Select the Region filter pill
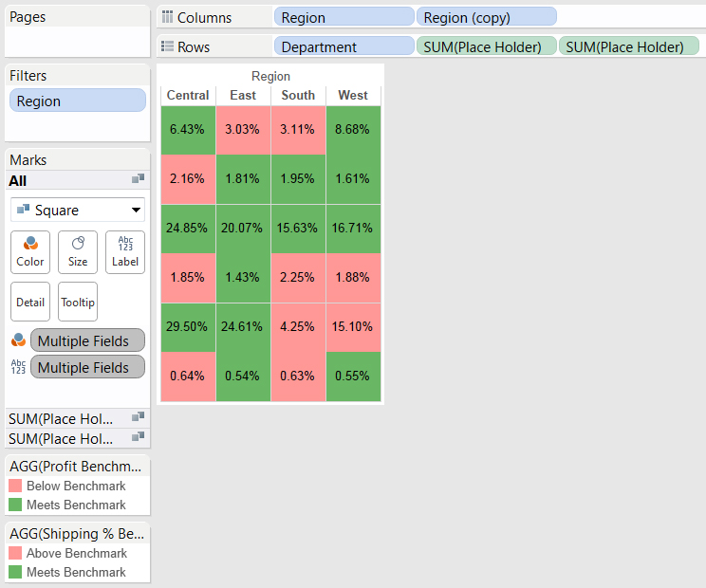 78,101
